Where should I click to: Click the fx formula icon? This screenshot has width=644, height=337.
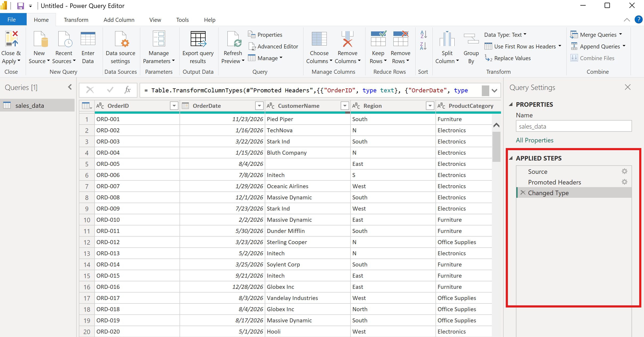pos(128,90)
